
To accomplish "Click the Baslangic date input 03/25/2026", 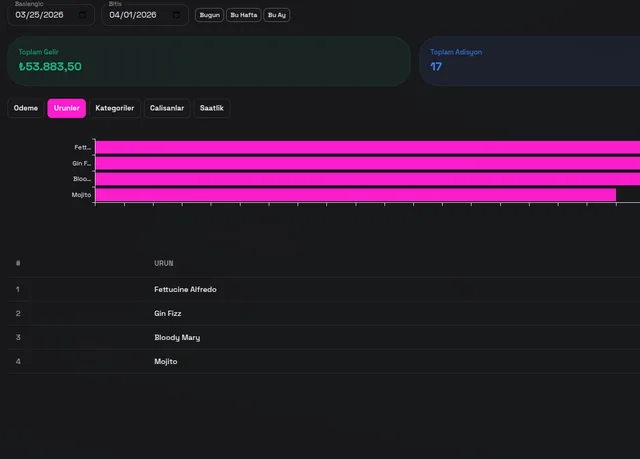I will (51, 15).
